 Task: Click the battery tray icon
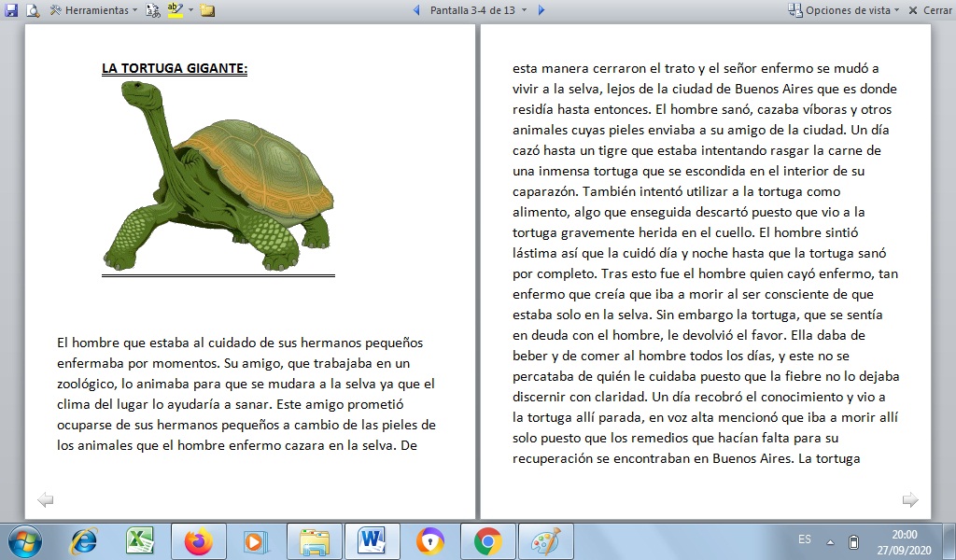click(x=853, y=541)
